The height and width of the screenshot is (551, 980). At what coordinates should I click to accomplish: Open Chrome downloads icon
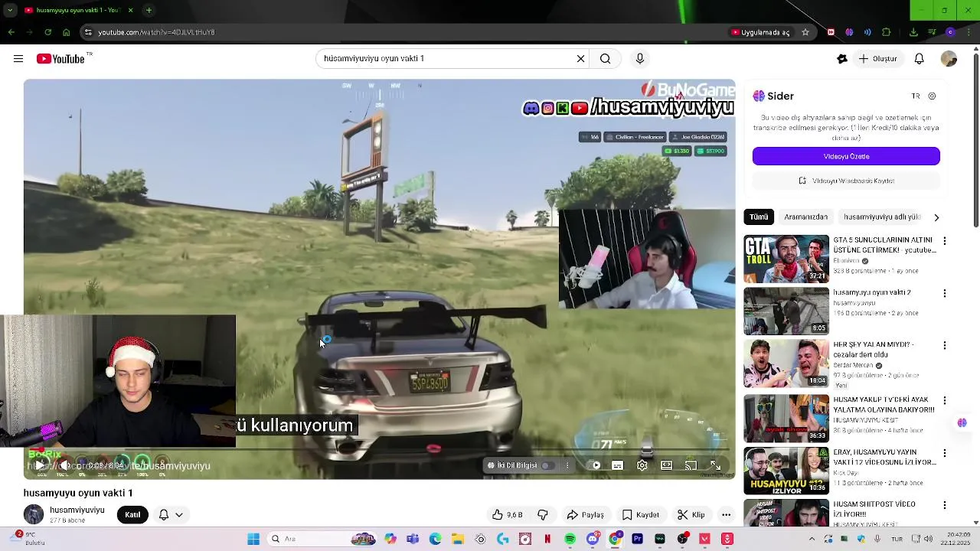point(913,32)
